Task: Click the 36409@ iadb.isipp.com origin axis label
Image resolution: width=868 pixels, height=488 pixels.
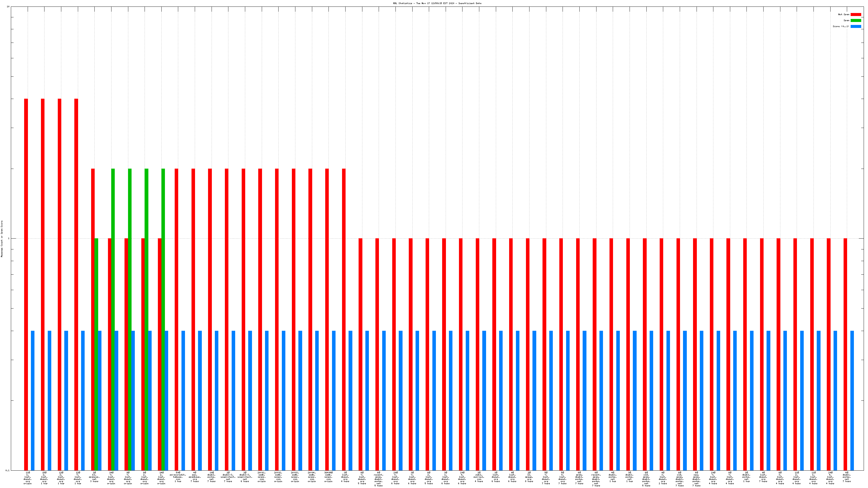Action: click(x=328, y=477)
